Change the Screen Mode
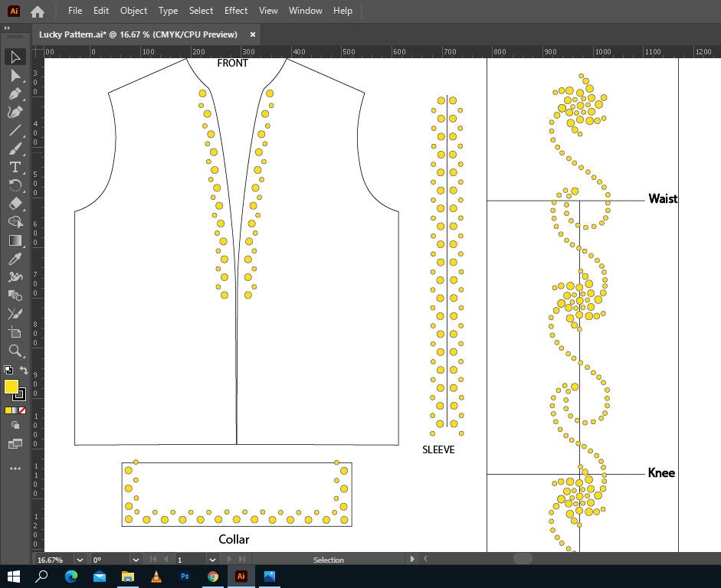Screen dimensions: 721x588 pyautogui.click(x=15, y=444)
